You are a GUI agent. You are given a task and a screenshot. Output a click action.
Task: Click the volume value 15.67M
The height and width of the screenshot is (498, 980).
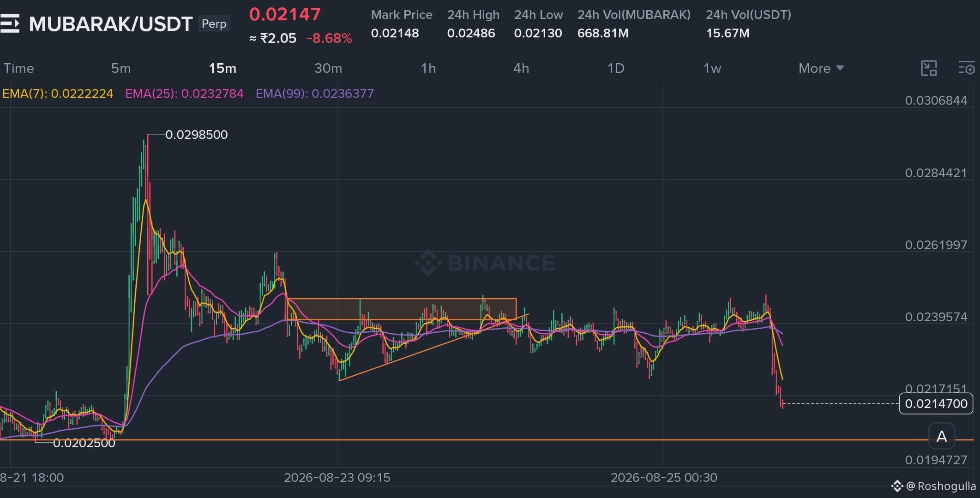727,33
